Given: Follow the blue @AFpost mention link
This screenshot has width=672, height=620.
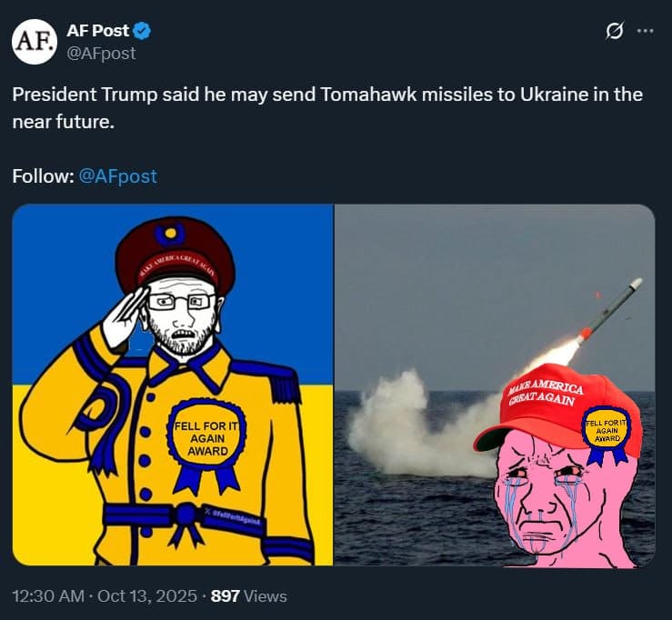Looking at the screenshot, I should pyautogui.click(x=118, y=176).
